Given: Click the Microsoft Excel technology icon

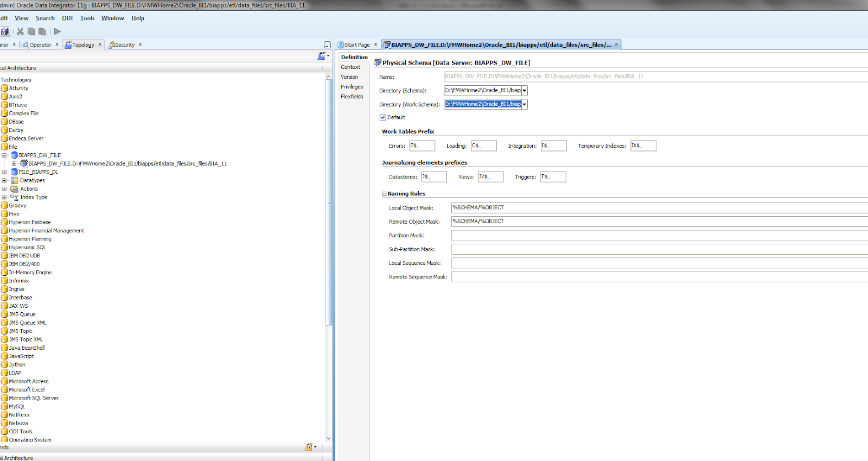Looking at the screenshot, I should (4, 390).
